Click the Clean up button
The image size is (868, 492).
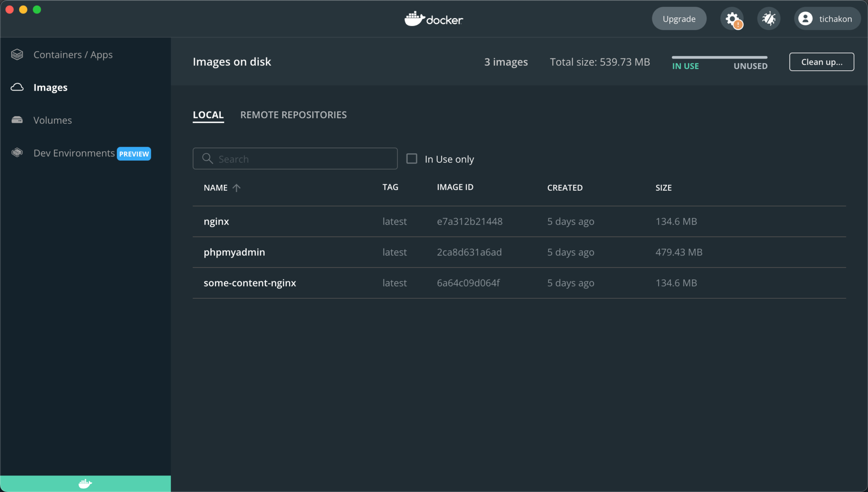[821, 62]
